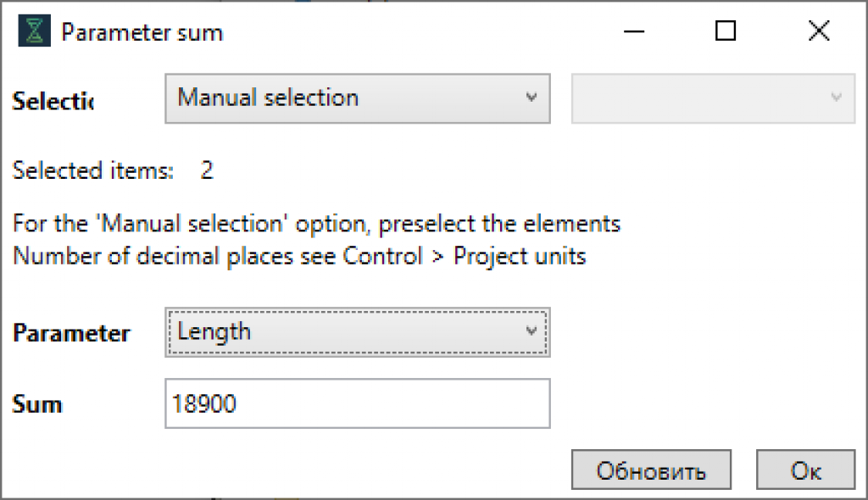This screenshot has height=500, width=868.
Task: Click the Обновить refresh button
Action: click(651, 469)
